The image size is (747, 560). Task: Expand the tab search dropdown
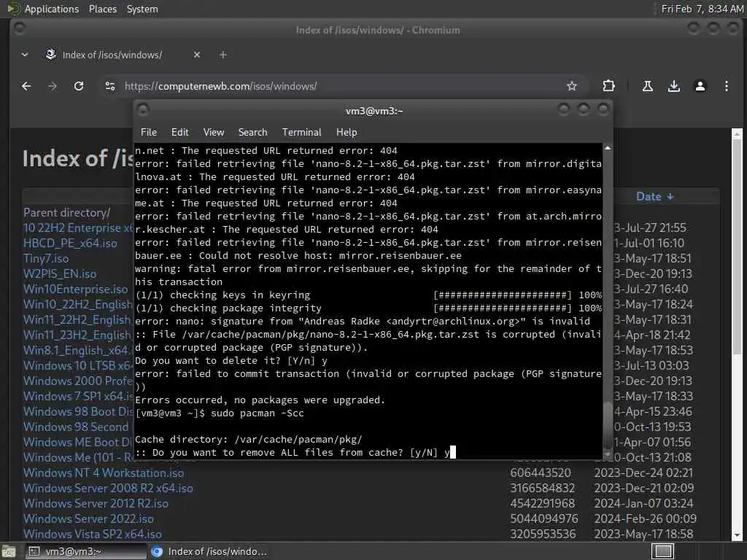[x=25, y=55]
